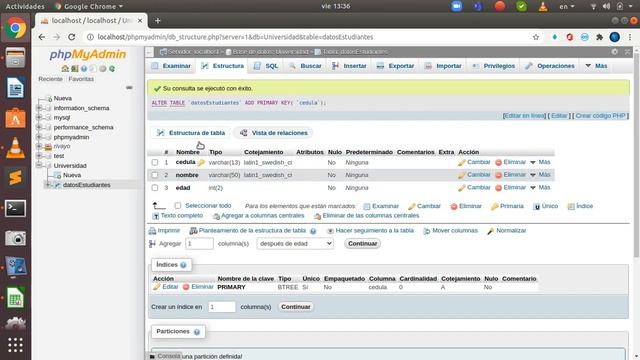Viewport: 640px width, 360px height.
Task: Open the Insertar tab
Action: (349, 66)
